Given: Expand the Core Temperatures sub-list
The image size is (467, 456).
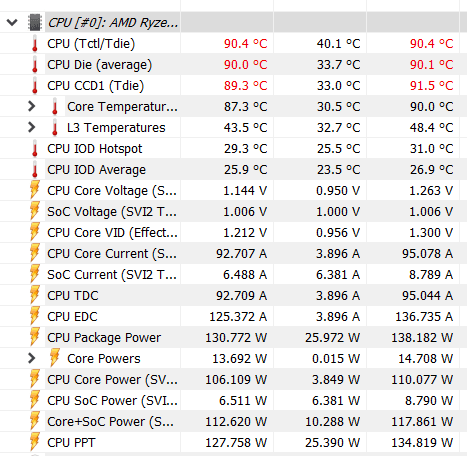Looking at the screenshot, I should 31,106.
